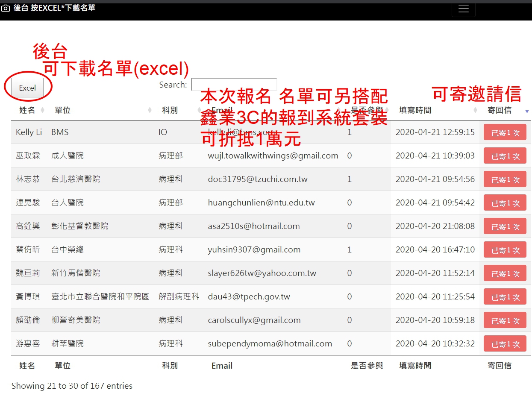Sort the table using the 姓名 sort arrows
The width and height of the screenshot is (532, 393).
click(x=42, y=110)
